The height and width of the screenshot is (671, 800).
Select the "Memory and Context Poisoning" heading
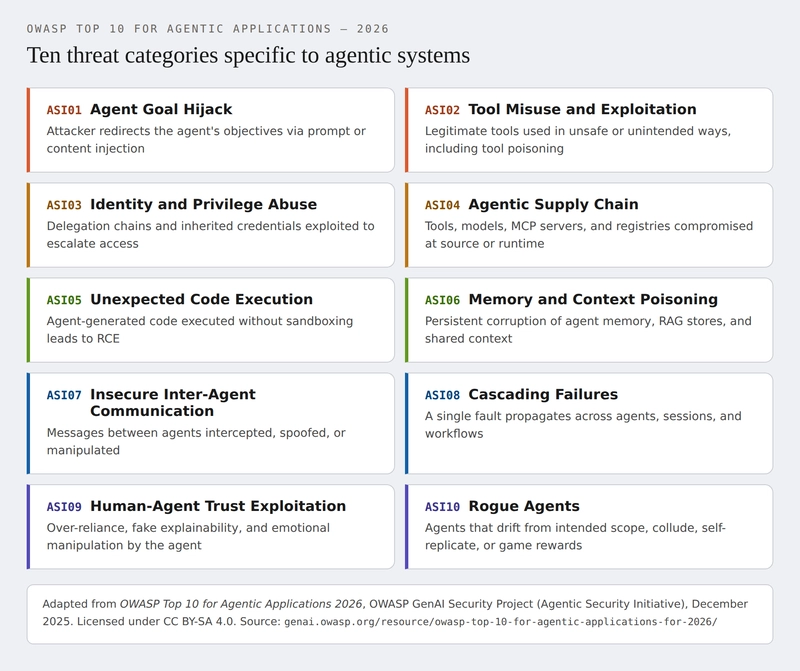point(593,299)
